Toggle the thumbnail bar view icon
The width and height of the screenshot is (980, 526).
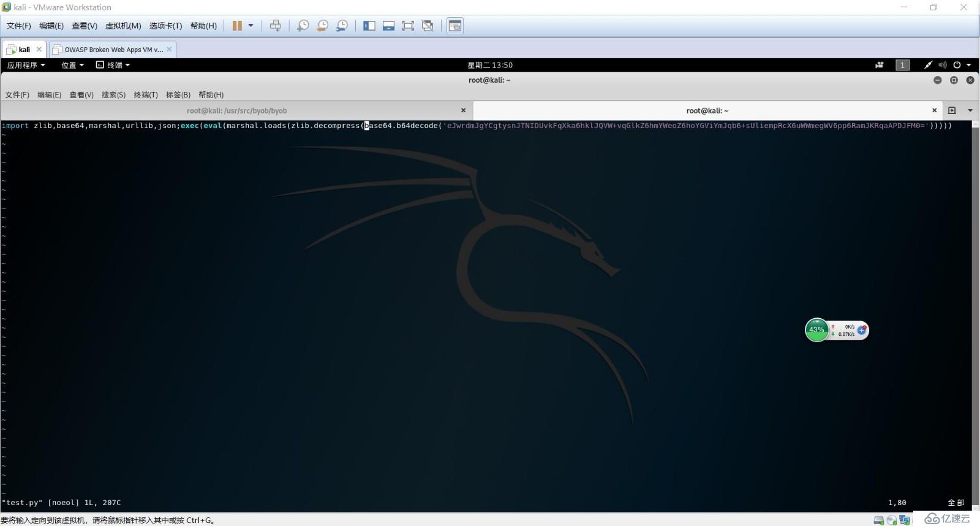point(388,26)
